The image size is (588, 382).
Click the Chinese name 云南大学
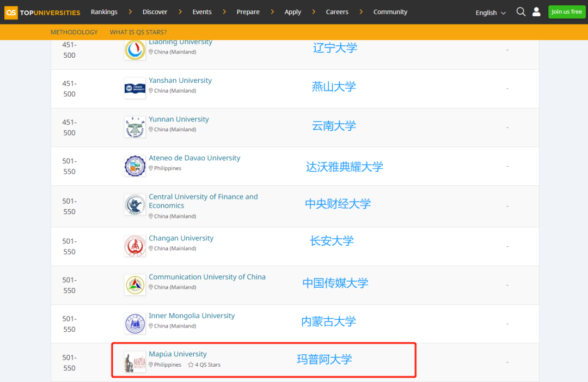tap(334, 126)
